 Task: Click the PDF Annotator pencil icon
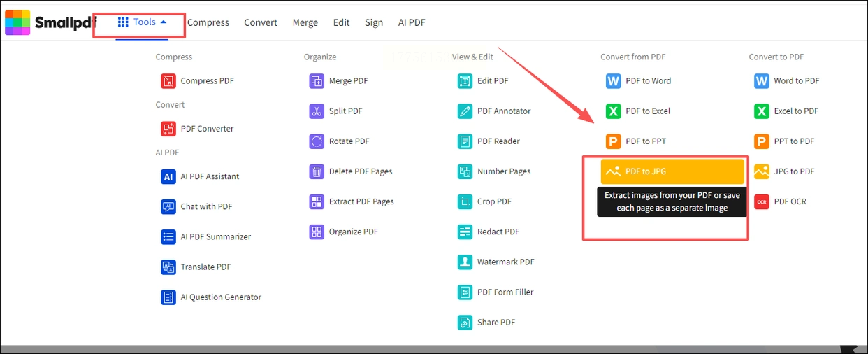pos(465,111)
